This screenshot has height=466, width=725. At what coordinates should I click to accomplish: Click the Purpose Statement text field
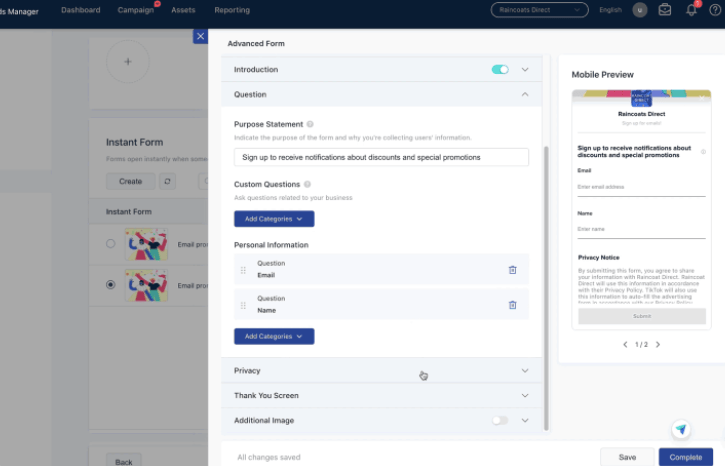tap(381, 157)
